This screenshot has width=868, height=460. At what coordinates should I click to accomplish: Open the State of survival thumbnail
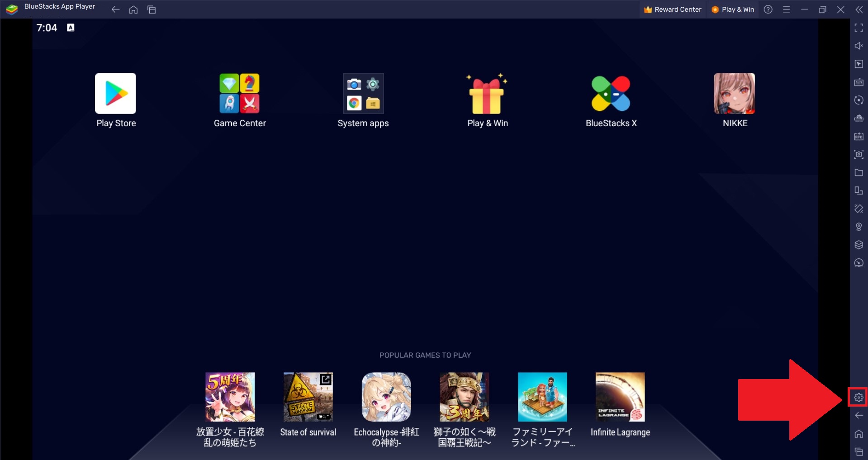pyautogui.click(x=308, y=397)
